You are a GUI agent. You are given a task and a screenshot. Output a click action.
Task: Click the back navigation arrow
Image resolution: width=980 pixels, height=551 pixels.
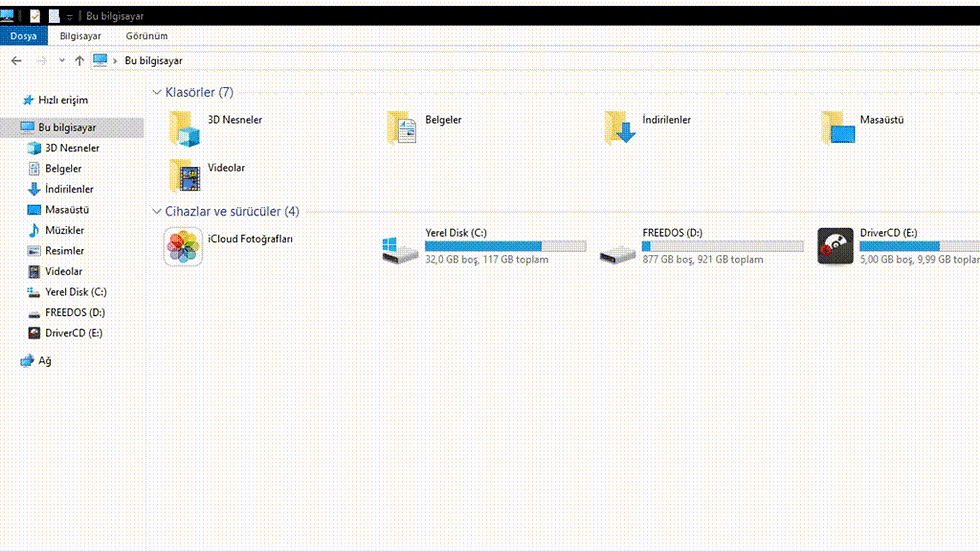(x=16, y=61)
